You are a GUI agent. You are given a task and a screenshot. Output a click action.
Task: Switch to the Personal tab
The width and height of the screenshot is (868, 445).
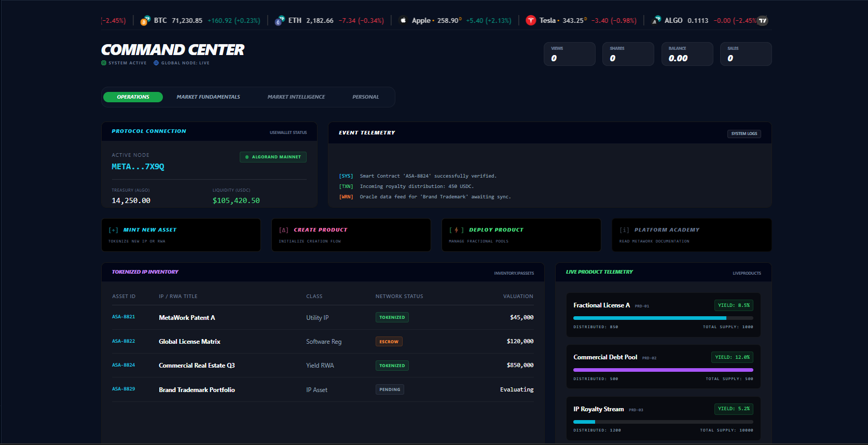point(366,97)
